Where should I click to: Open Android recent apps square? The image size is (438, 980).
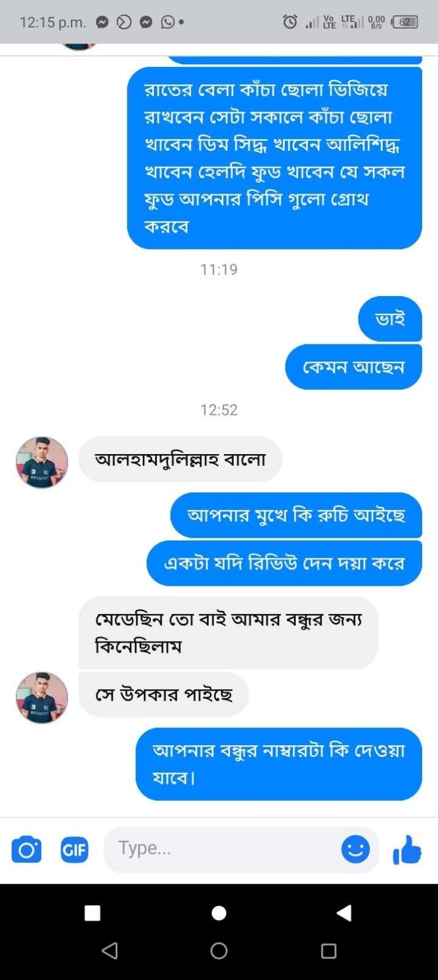[x=329, y=951]
